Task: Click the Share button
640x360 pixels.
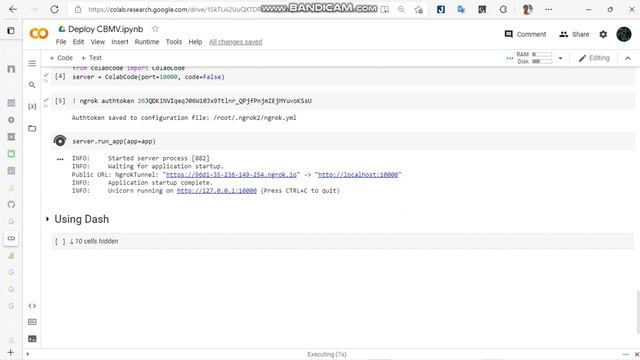Action: coord(574,34)
